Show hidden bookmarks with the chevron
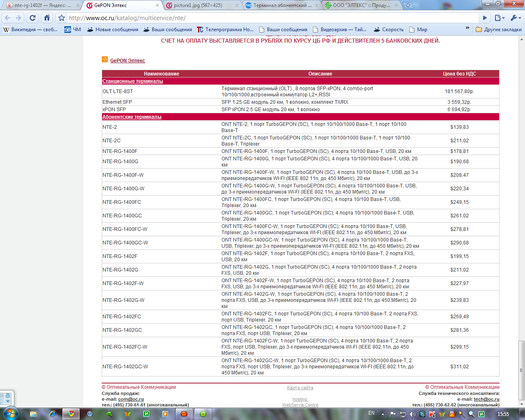This screenshot has width=525, height=420. click(x=467, y=28)
